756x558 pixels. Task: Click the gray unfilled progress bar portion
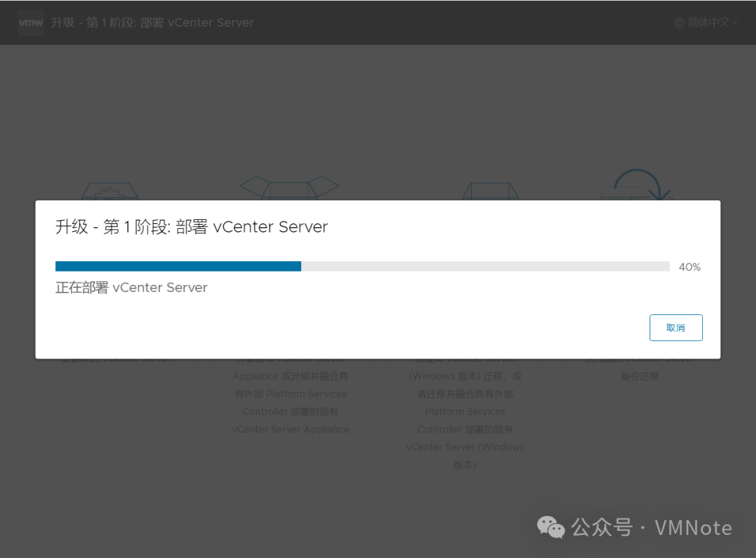(486, 266)
